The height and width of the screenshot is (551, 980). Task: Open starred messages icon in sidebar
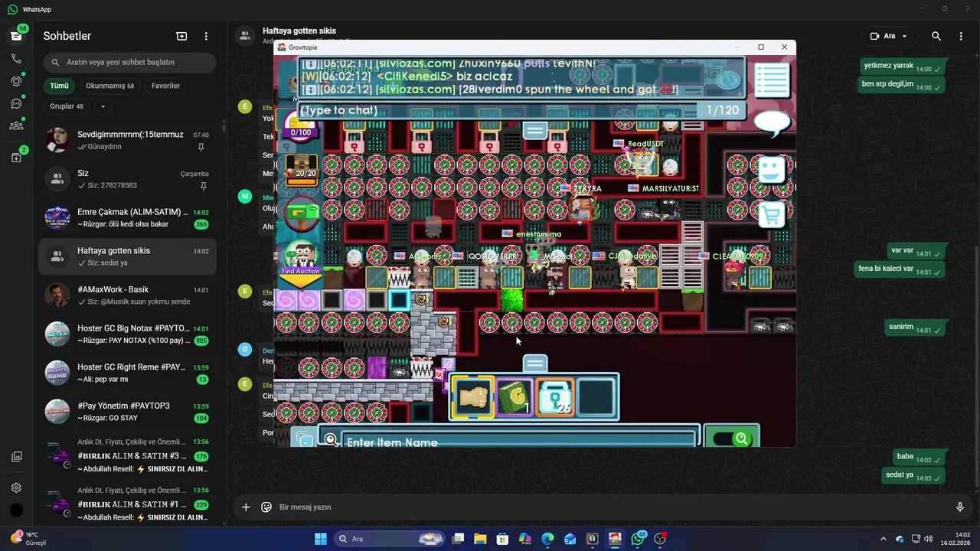tap(16, 457)
